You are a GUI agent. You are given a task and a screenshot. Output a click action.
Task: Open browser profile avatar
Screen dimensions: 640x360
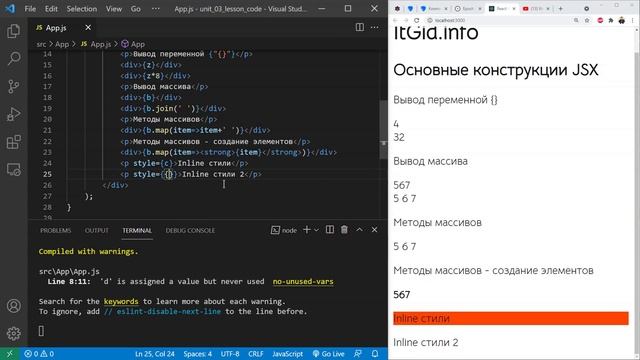(x=622, y=20)
